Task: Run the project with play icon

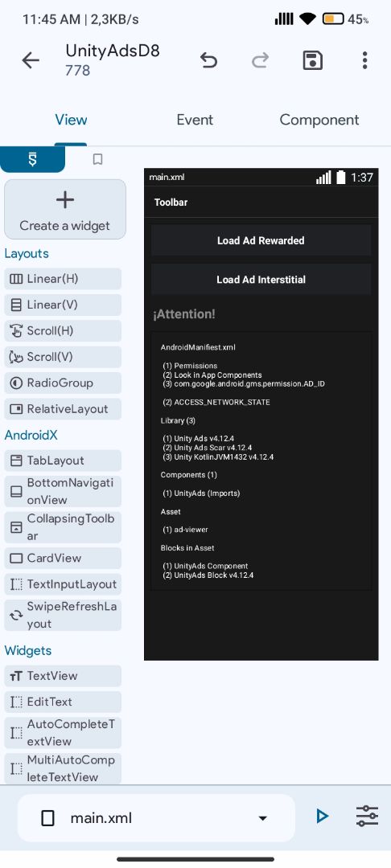Action: (323, 816)
